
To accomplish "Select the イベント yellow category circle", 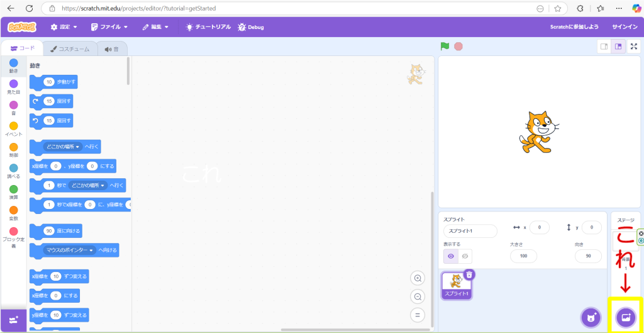I will tap(13, 126).
